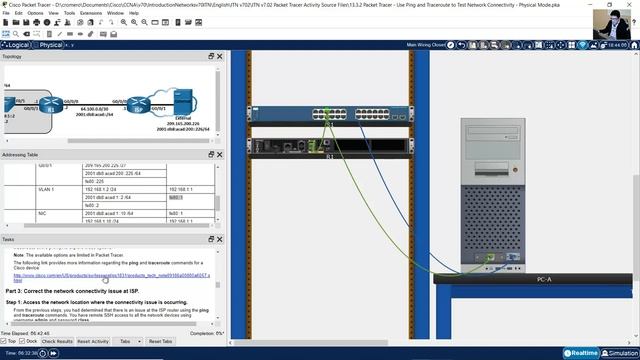Create a new file from toolbar
Screen dimensions: 640x360
tap(6, 22)
